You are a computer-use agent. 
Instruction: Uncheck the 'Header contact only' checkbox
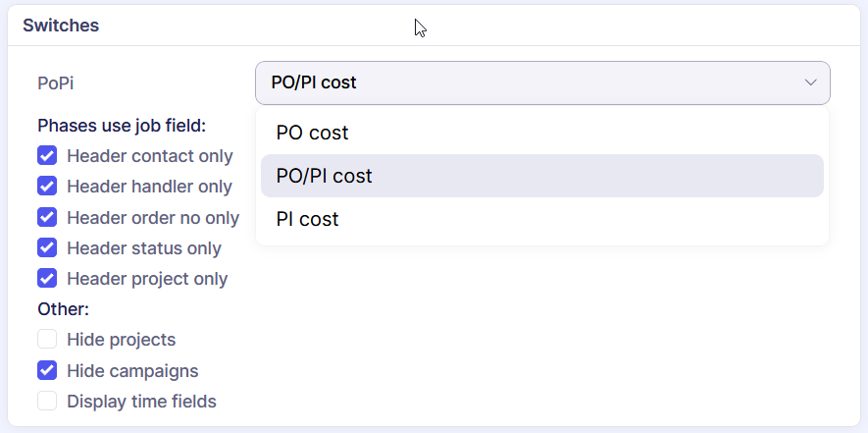coord(47,156)
